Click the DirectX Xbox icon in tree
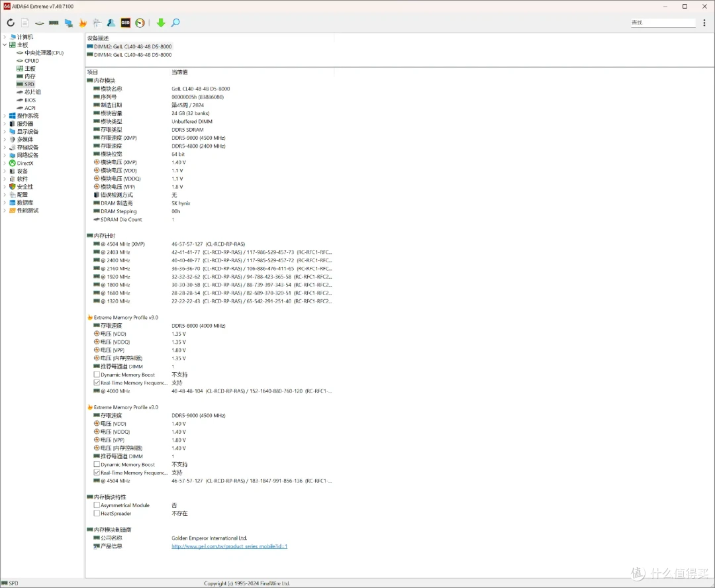The height and width of the screenshot is (588, 715). [x=13, y=164]
